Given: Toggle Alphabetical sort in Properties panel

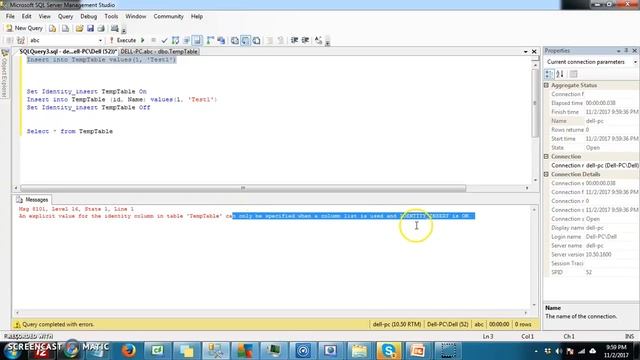Looking at the screenshot, I should pos(560,74).
